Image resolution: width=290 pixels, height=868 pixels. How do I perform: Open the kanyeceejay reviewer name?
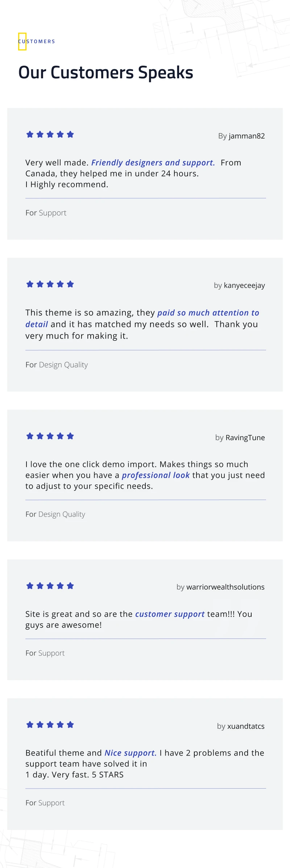244,286
